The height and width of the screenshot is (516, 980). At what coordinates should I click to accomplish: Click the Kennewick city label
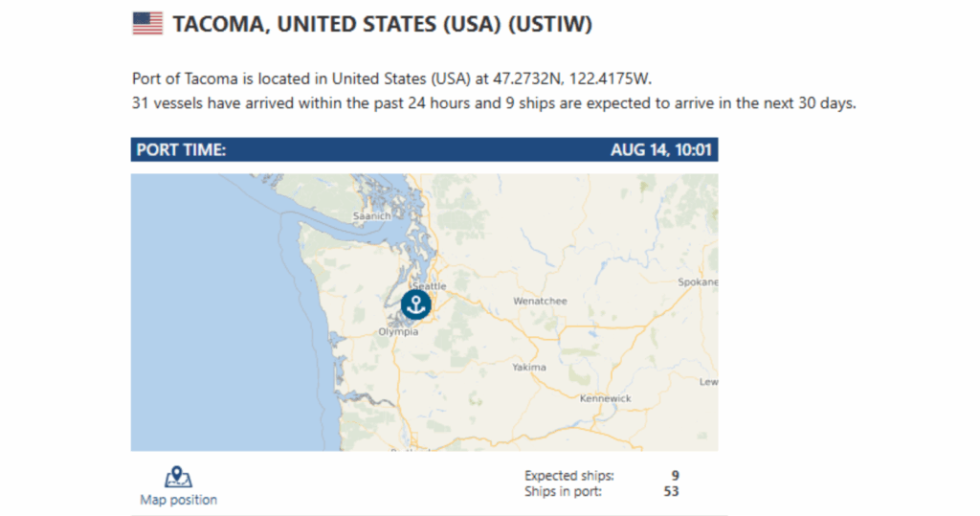point(605,398)
